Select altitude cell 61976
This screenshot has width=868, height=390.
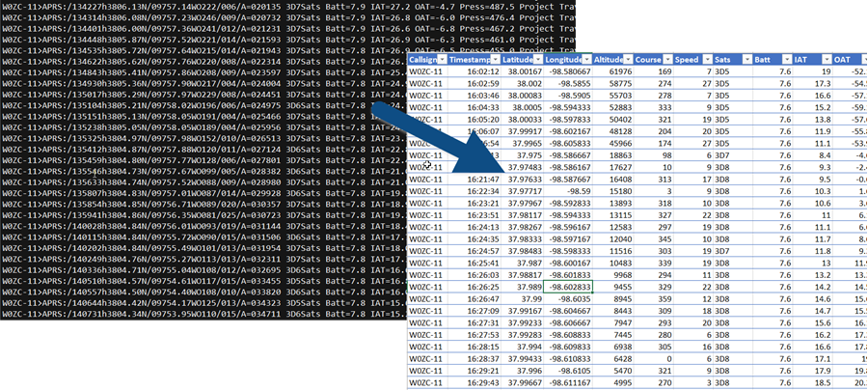click(612, 71)
